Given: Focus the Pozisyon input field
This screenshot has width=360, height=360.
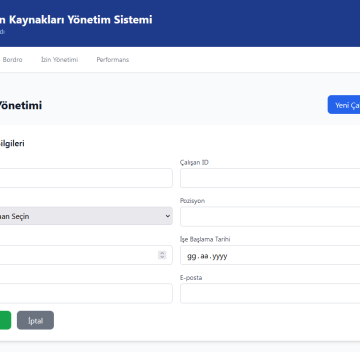Looking at the screenshot, I should (270, 217).
